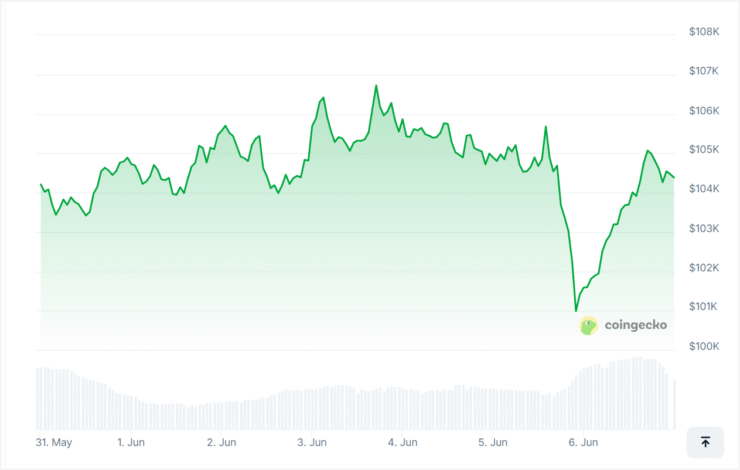Select the $104K price axis label
740x470 pixels.
(704, 189)
